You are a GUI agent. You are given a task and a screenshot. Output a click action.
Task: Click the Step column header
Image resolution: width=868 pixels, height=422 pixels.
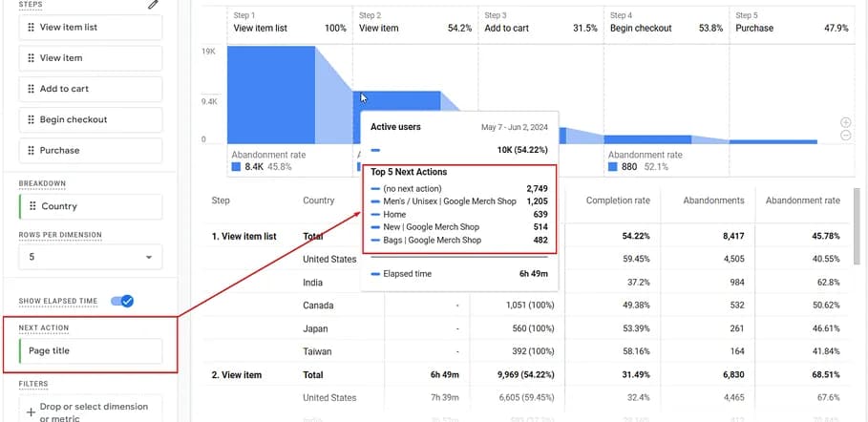[221, 200]
